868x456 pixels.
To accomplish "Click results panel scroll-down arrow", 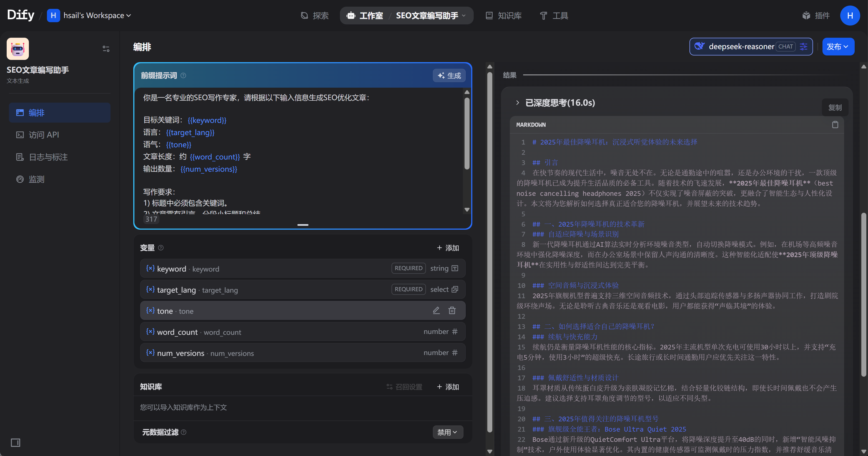I will click(x=863, y=451).
